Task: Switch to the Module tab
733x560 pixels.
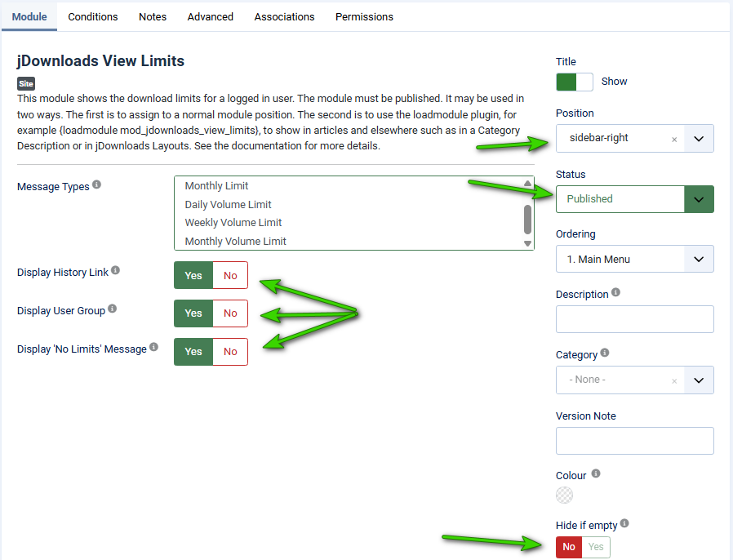Action: (29, 17)
